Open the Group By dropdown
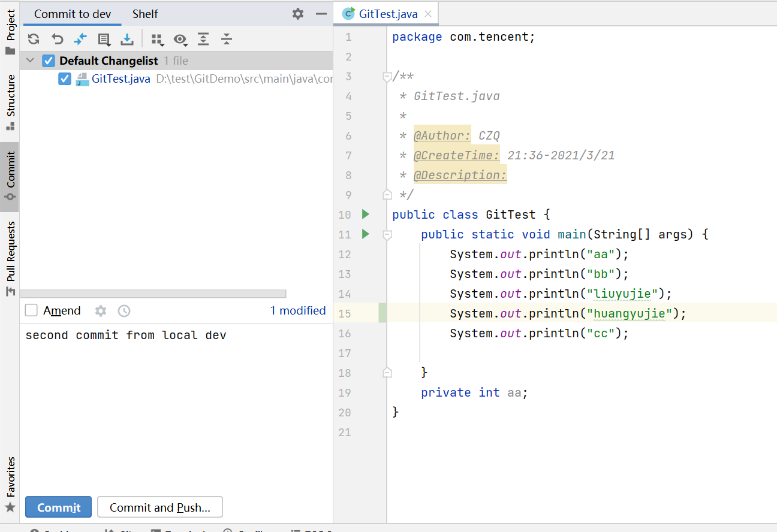 click(157, 40)
